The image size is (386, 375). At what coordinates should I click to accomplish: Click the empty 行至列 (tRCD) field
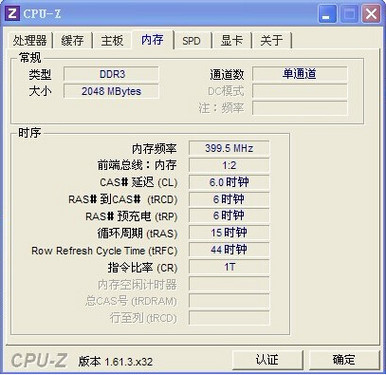click(x=229, y=318)
